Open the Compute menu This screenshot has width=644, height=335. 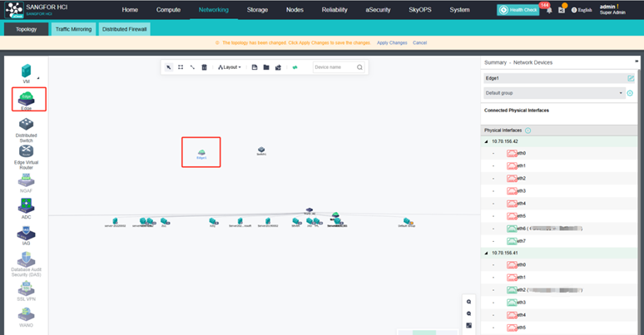pos(168,10)
